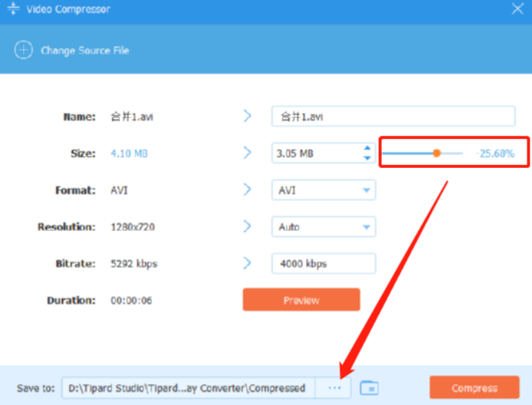Browse save path with three-dots button
Screen dimensions: 532x405
(335, 387)
